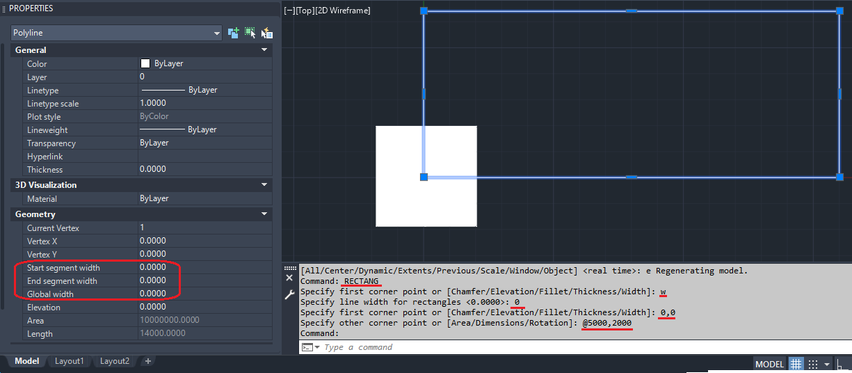Click the Plot style ByColor value
Screen dimensions: 852x373
[205, 117]
